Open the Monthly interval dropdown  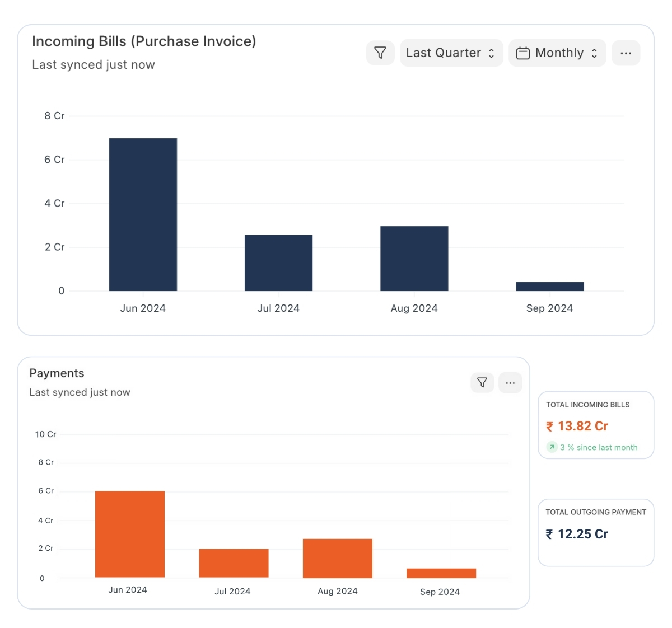557,53
